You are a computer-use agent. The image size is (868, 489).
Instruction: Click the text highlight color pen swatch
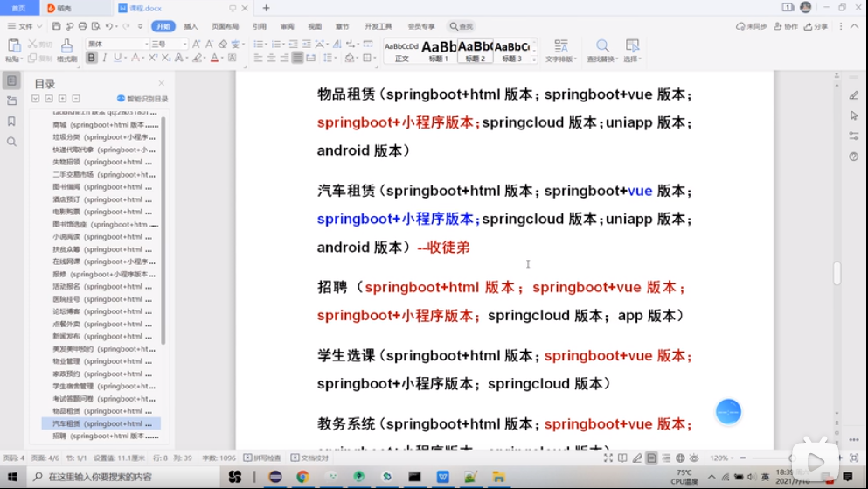197,58
